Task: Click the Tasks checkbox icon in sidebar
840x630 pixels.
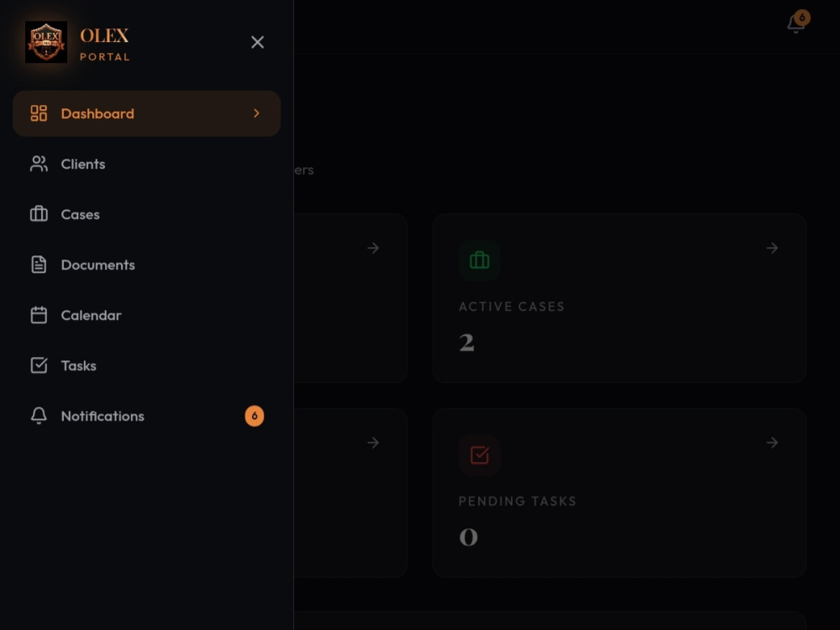Action: coord(39,365)
